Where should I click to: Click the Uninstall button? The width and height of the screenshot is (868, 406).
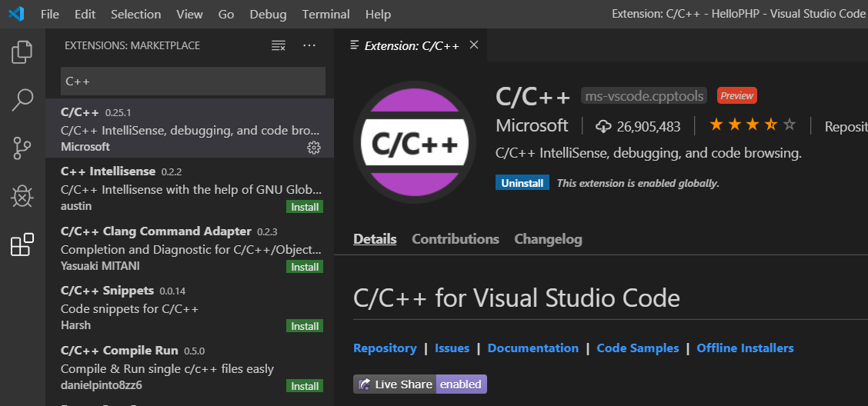[x=522, y=183]
